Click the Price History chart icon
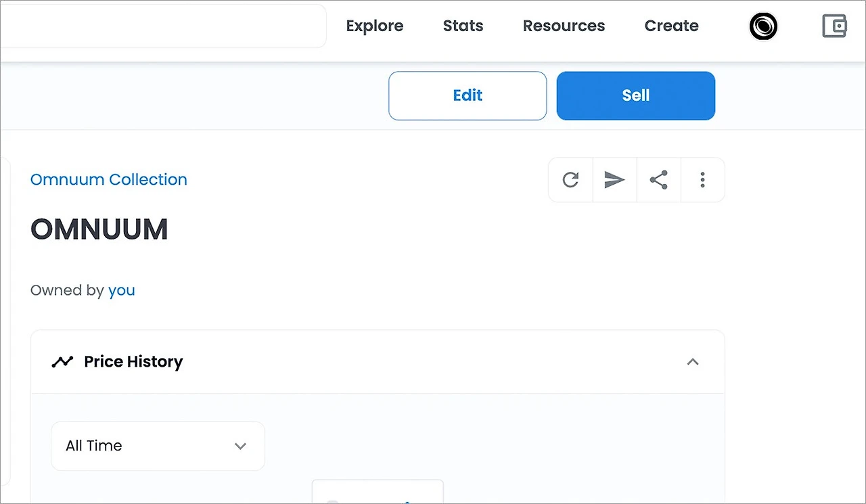The height and width of the screenshot is (504, 866). [x=62, y=362]
